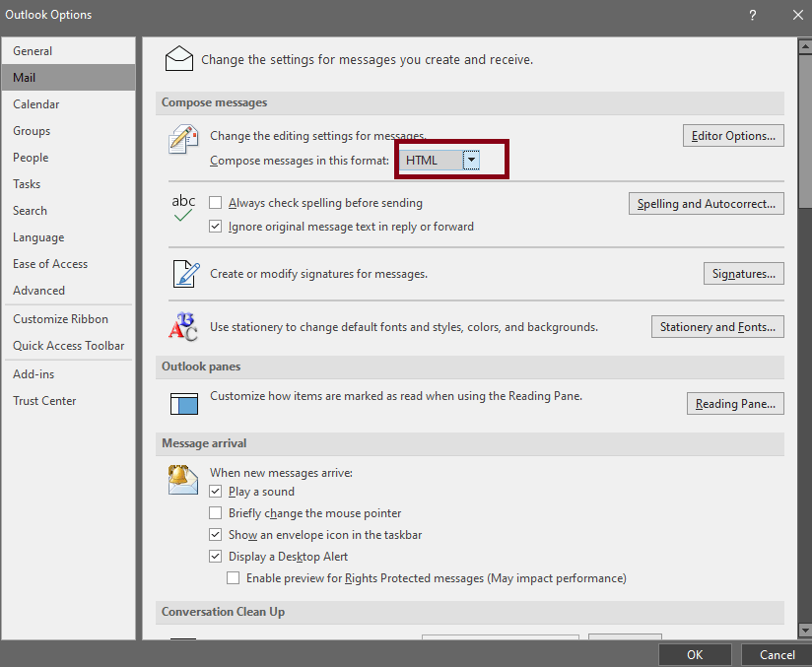Confirm with the OK button
812x667 pixels.
point(695,654)
